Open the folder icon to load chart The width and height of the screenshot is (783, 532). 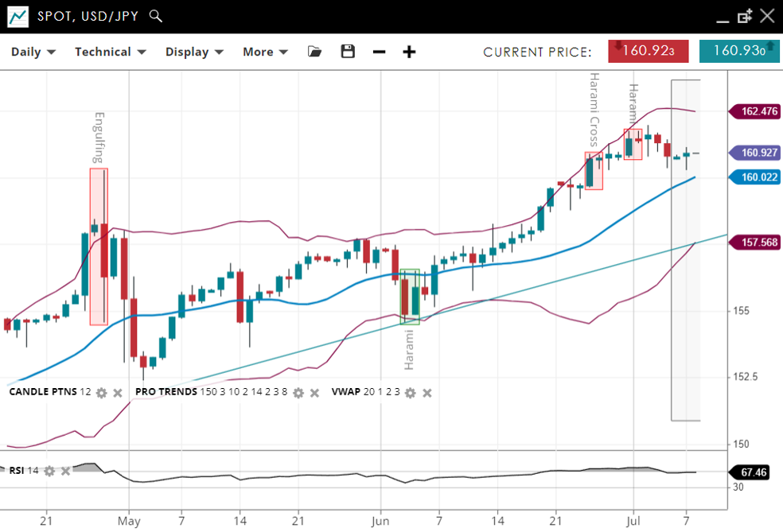coord(314,52)
